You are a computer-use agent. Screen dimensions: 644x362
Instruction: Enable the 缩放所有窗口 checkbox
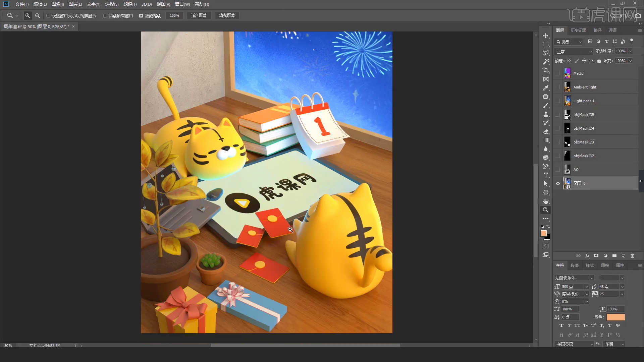pyautogui.click(x=105, y=16)
